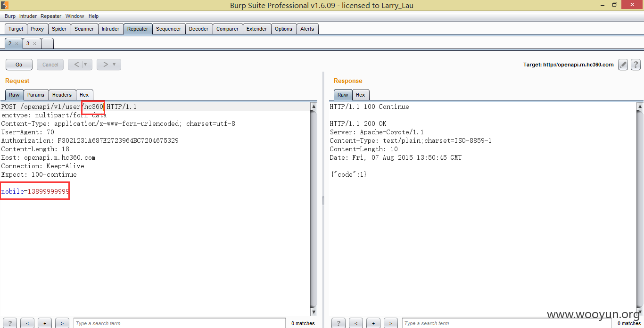Select Repeater request tab 3

coord(28,43)
